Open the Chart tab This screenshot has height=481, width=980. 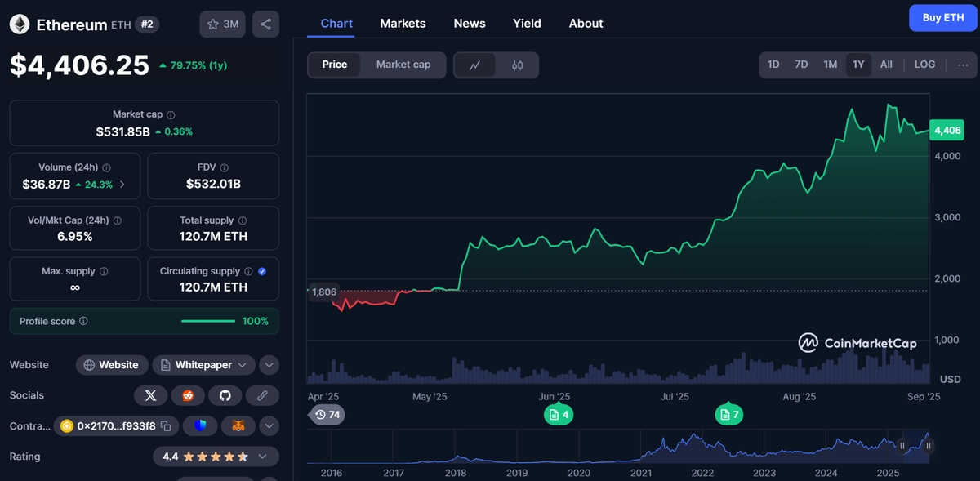(336, 23)
